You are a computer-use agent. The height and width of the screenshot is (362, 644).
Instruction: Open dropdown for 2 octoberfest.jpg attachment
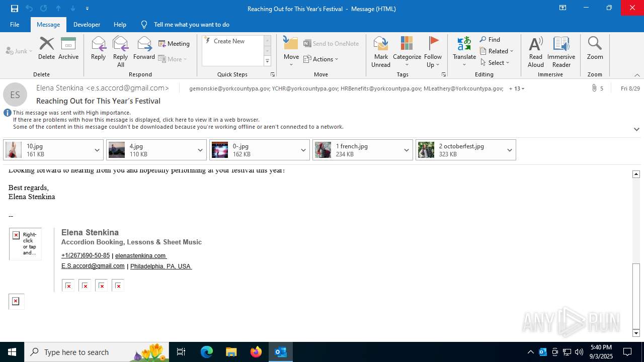tap(510, 150)
